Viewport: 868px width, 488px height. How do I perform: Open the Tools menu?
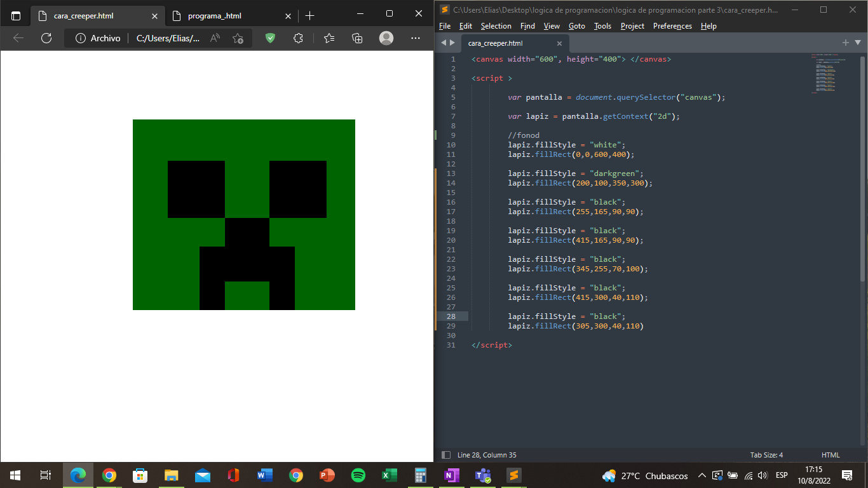pos(602,26)
